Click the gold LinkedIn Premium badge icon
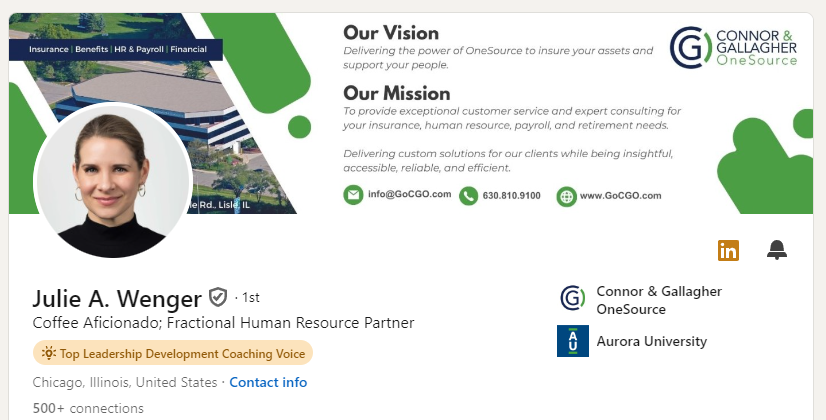This screenshot has height=420, width=826. pyautogui.click(x=728, y=250)
